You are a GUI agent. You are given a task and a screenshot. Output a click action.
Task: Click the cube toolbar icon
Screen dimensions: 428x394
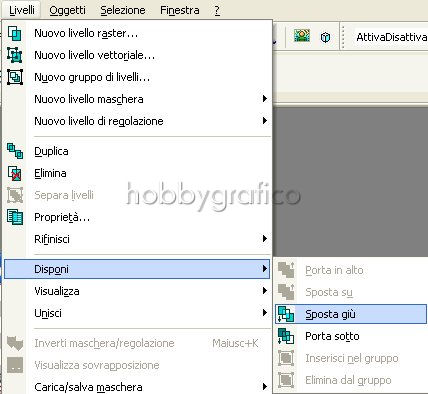(325, 37)
